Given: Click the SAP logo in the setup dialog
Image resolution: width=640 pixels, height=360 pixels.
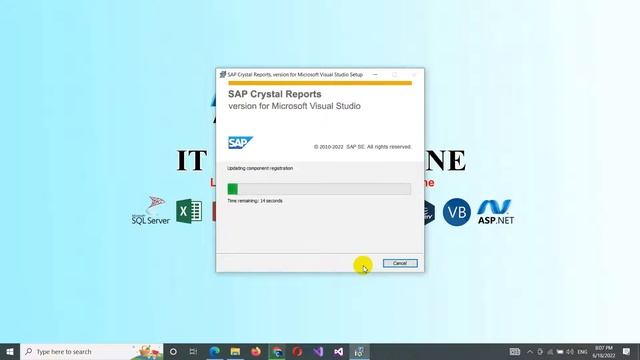Looking at the screenshot, I should [240, 142].
